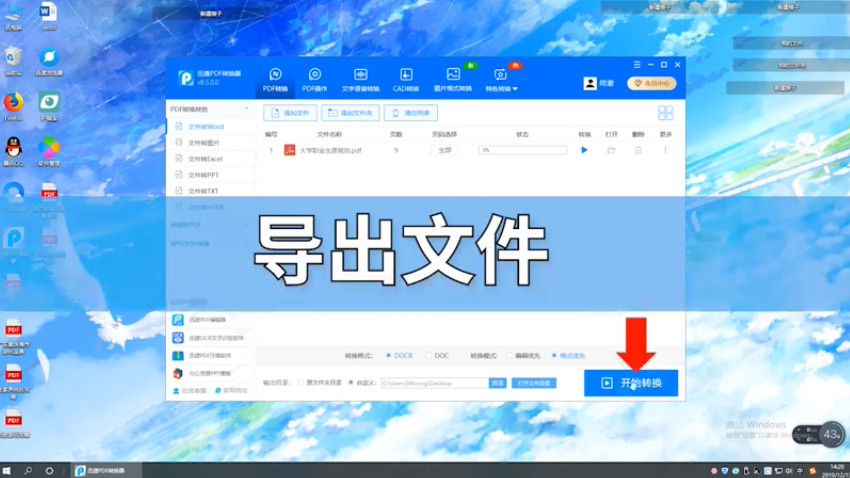
Task: Select the PDF file name in the list
Action: click(x=331, y=151)
